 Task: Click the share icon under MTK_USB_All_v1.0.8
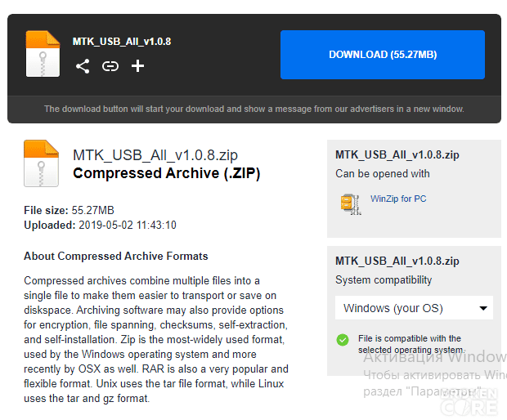pos(83,66)
